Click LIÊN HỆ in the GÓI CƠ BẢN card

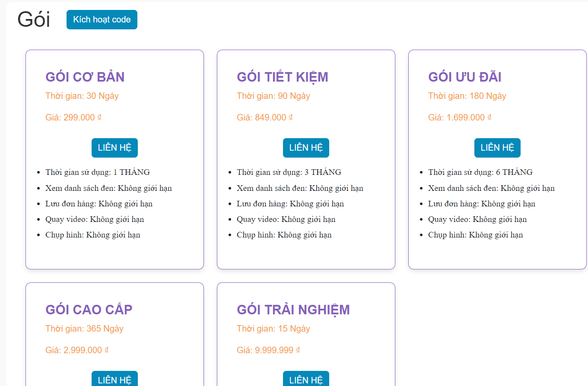[114, 148]
